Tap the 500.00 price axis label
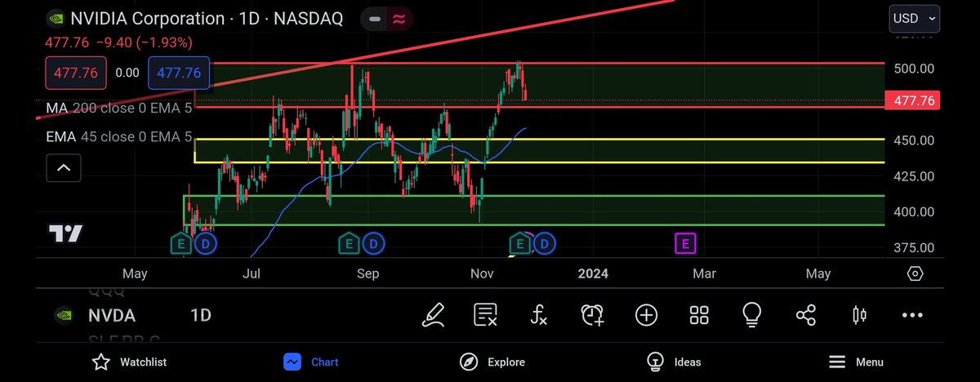The width and height of the screenshot is (980, 382). (x=914, y=69)
